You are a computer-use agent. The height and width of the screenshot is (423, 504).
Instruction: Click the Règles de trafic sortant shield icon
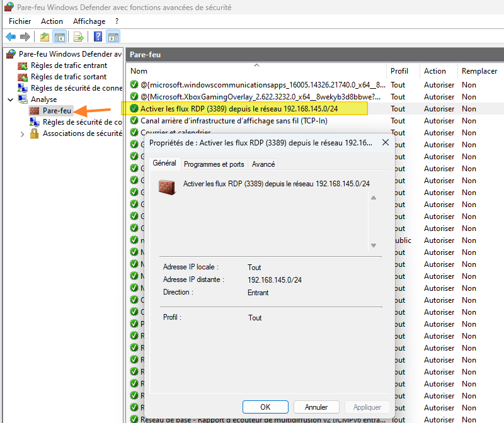tap(23, 77)
